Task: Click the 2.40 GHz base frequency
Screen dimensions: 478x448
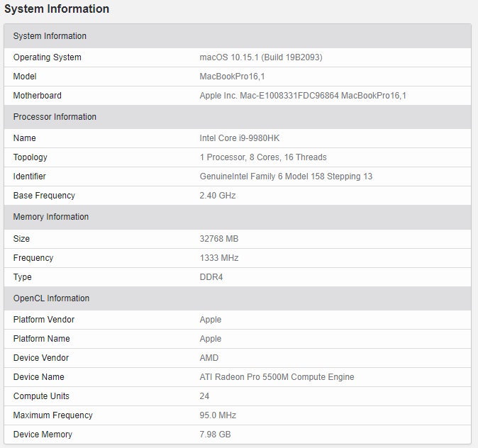Action: pos(218,196)
